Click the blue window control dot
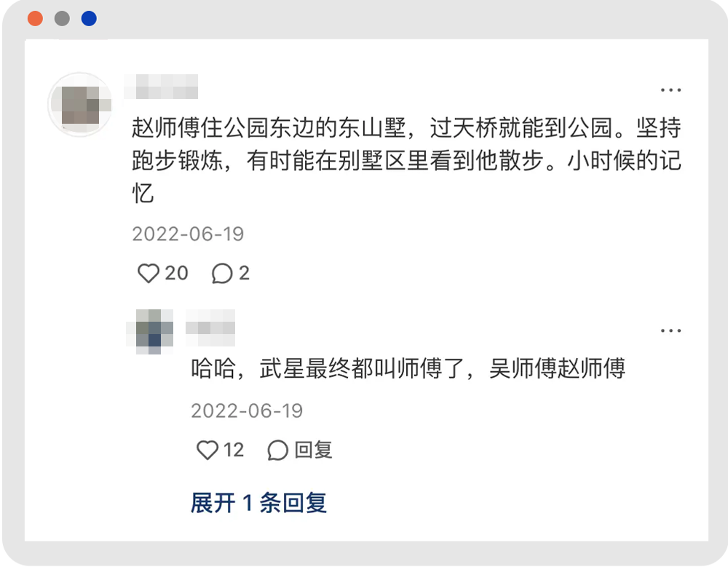The image size is (728, 567). click(89, 19)
